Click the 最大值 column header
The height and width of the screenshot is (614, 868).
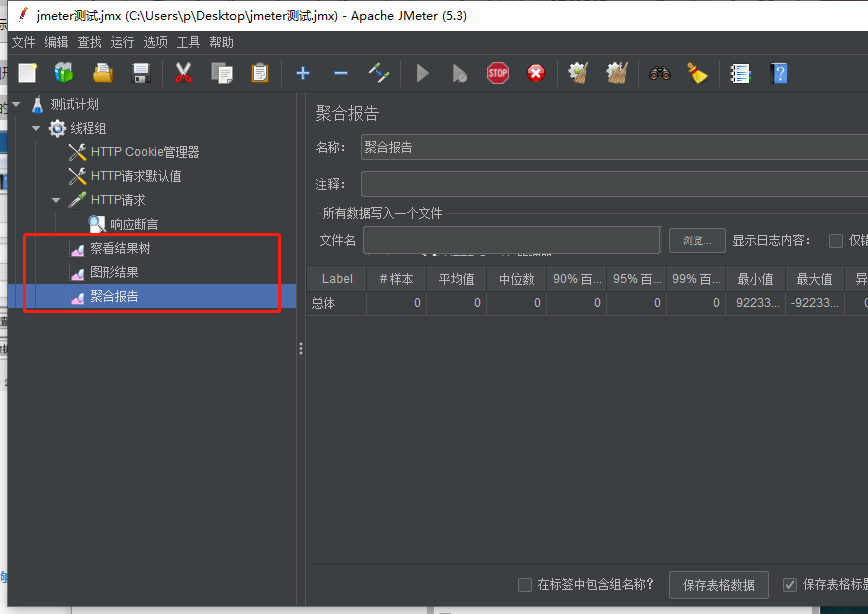(815, 279)
